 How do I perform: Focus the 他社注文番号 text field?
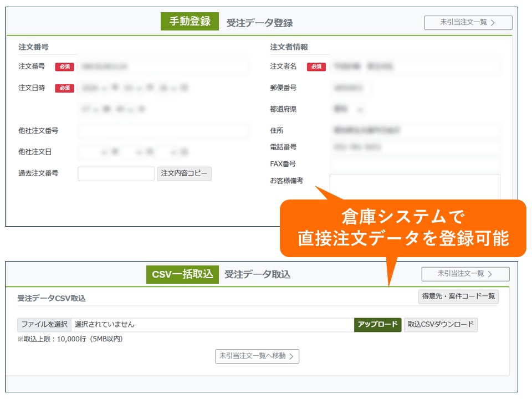[x=163, y=131]
